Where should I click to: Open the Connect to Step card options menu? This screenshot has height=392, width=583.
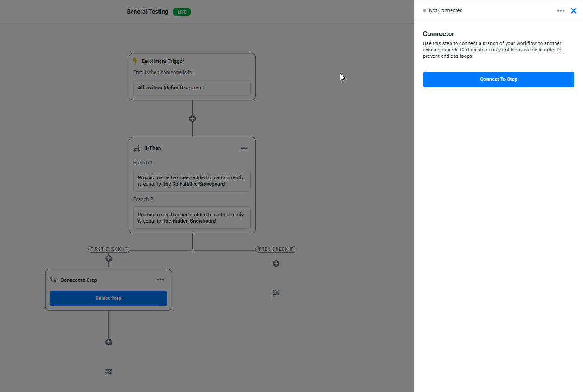pyautogui.click(x=160, y=280)
